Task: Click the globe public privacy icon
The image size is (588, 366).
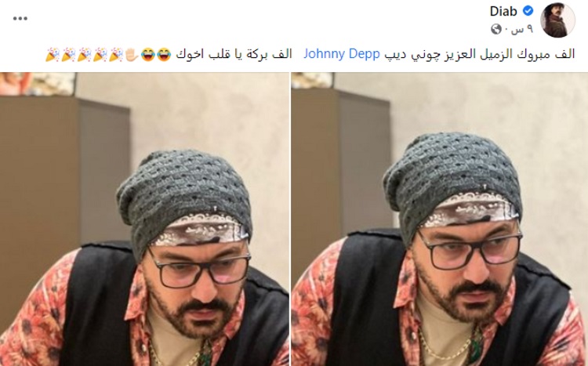Action: pos(496,29)
